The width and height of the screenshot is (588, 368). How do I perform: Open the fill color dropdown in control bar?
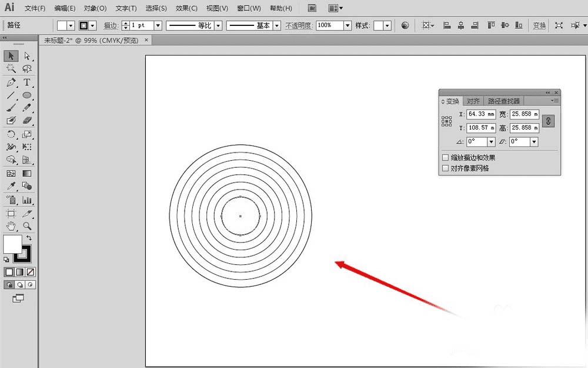coord(71,25)
